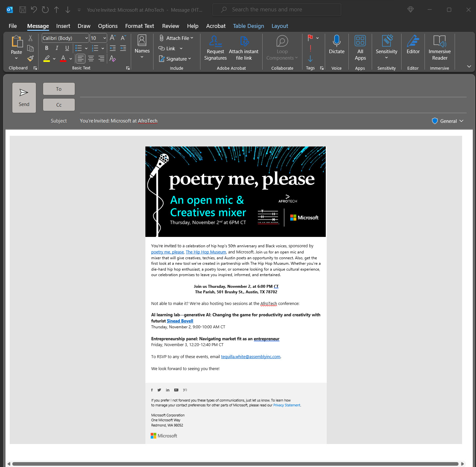Open The Hip Hop Museum link
This screenshot has height=467, width=476.
pyautogui.click(x=206, y=252)
